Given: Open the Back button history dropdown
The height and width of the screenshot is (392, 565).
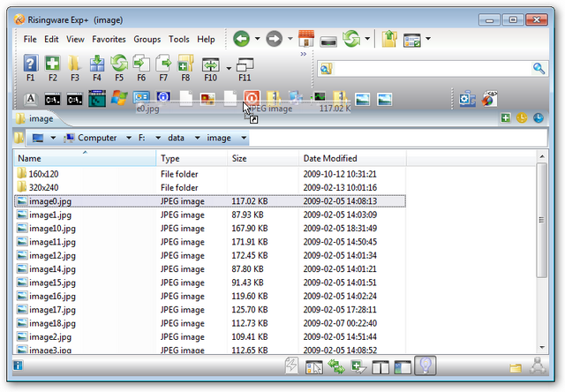Looking at the screenshot, I should (x=258, y=39).
